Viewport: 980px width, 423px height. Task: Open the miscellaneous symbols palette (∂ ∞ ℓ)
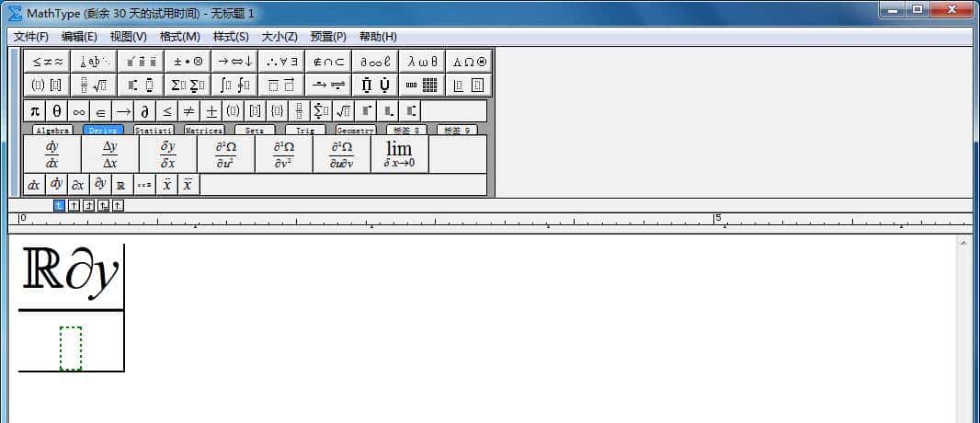[x=375, y=62]
